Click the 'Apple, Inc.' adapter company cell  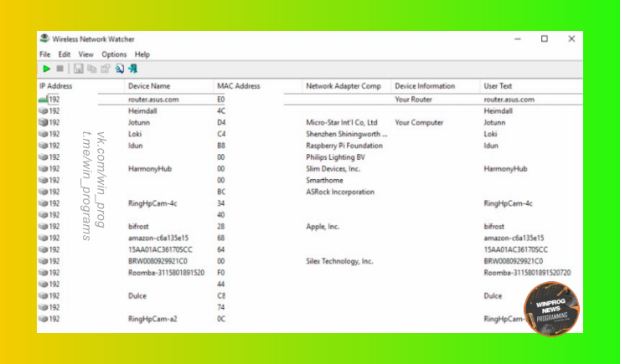click(x=323, y=227)
